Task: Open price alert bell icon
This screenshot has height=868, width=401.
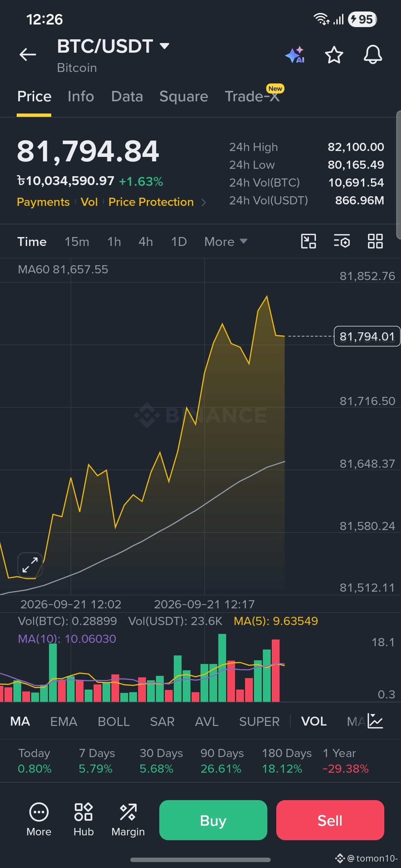Action: [x=373, y=55]
